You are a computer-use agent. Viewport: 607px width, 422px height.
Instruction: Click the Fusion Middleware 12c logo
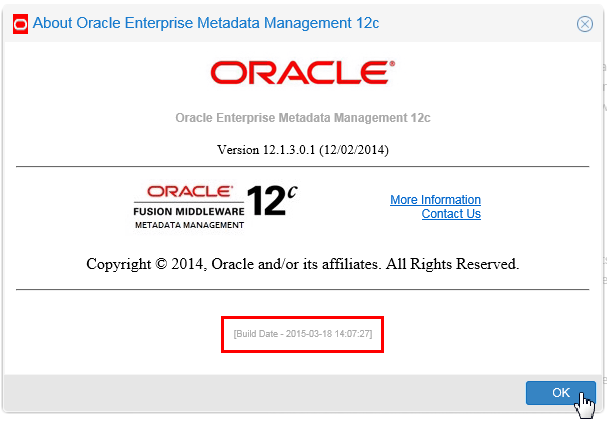coord(215,207)
